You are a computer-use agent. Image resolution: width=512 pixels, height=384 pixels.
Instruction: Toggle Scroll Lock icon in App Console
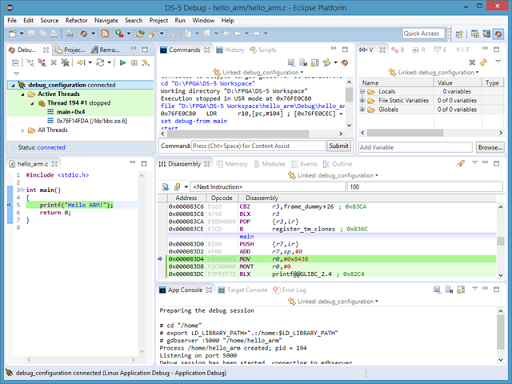pyautogui.click(x=461, y=289)
